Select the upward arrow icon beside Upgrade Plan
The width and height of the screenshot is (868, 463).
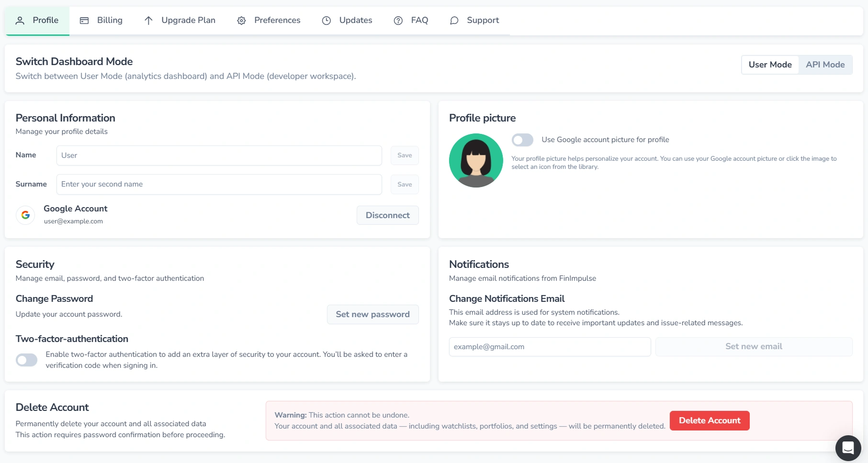[x=148, y=20]
